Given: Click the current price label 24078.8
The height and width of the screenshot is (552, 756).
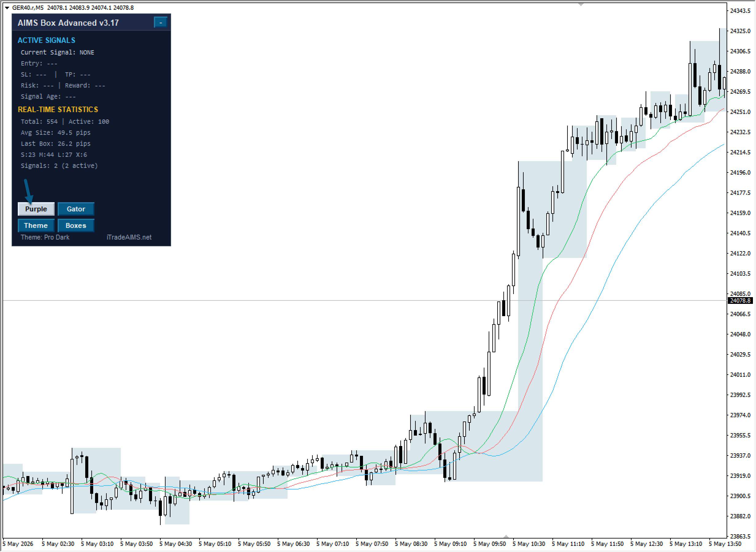Looking at the screenshot, I should [x=740, y=301].
